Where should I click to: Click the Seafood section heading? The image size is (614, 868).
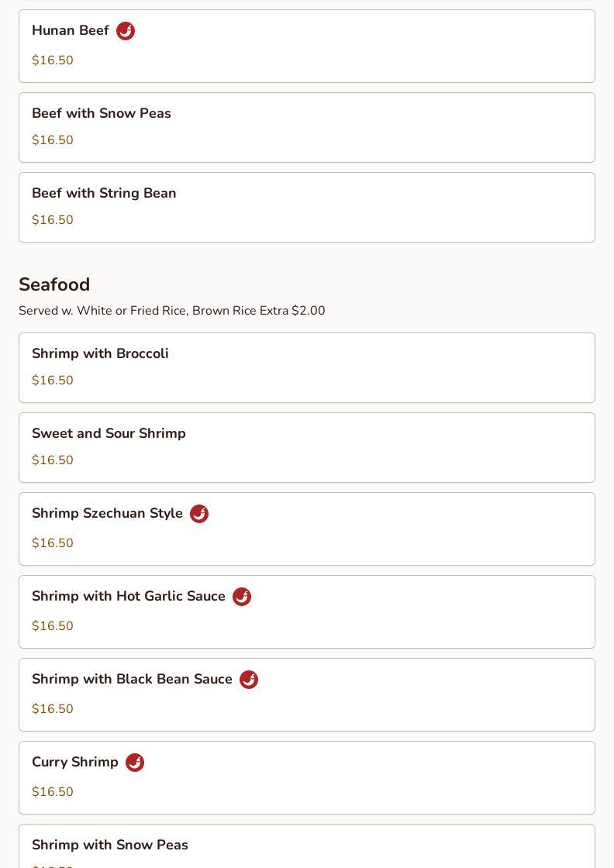[54, 284]
